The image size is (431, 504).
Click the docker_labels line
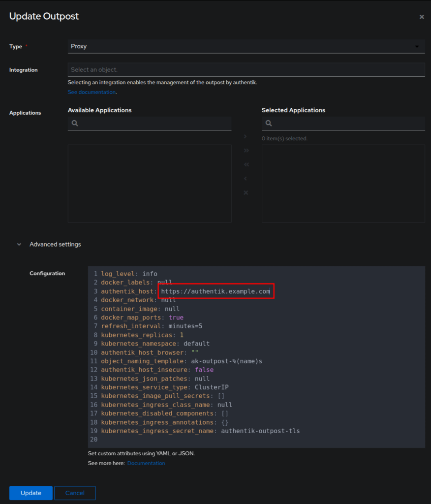tap(137, 283)
